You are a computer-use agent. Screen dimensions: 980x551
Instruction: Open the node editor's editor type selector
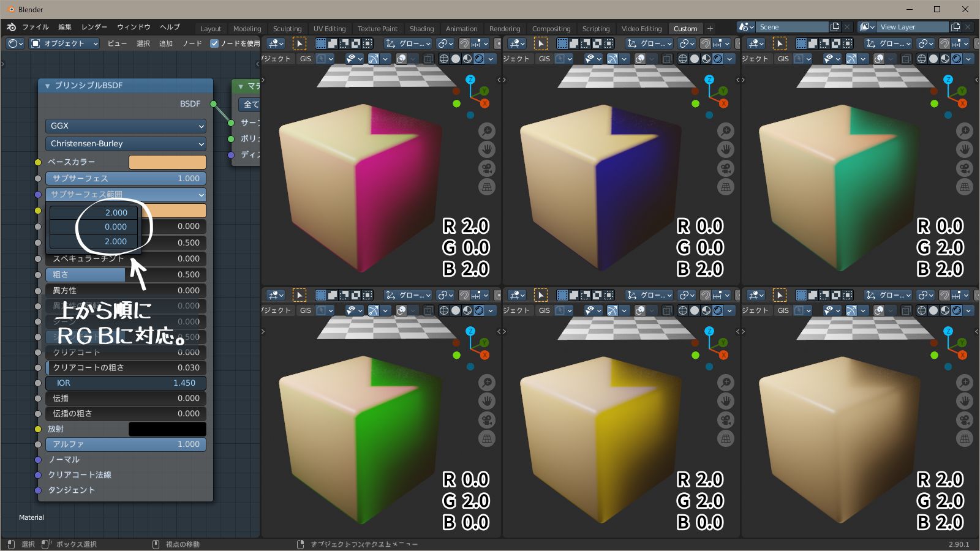pyautogui.click(x=15, y=43)
